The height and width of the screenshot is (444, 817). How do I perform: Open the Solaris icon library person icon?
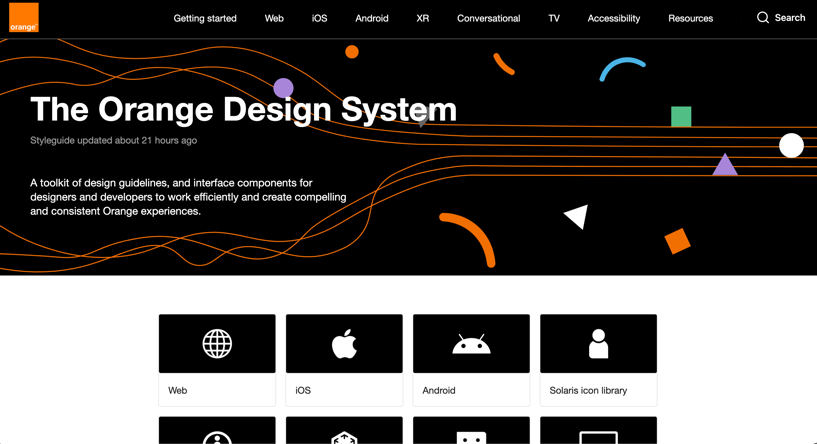coord(599,343)
